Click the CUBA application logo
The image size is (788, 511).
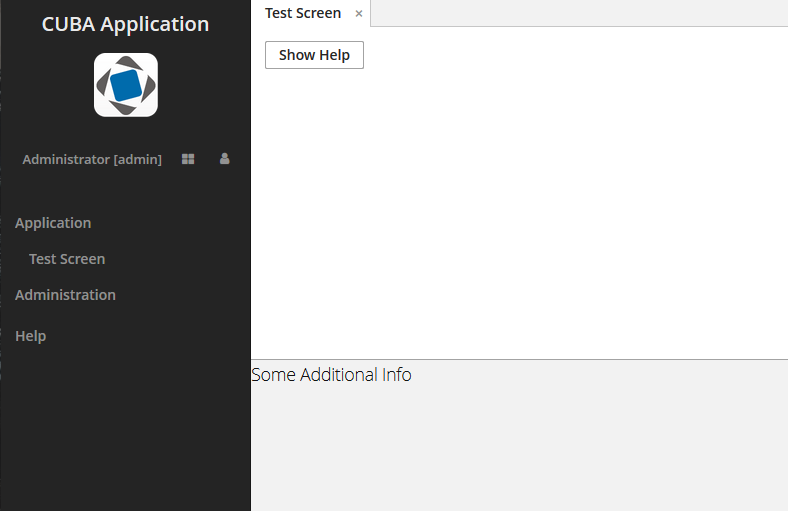coord(126,85)
